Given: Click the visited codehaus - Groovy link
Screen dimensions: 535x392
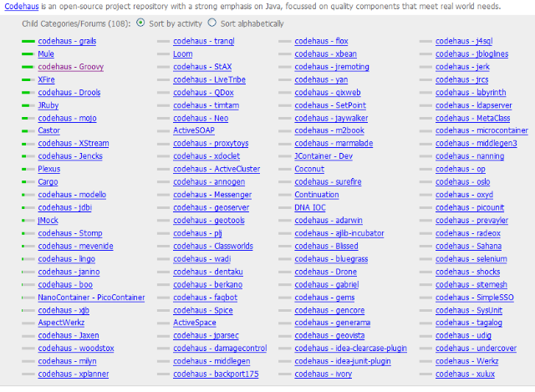Looking at the screenshot, I should click(70, 67).
